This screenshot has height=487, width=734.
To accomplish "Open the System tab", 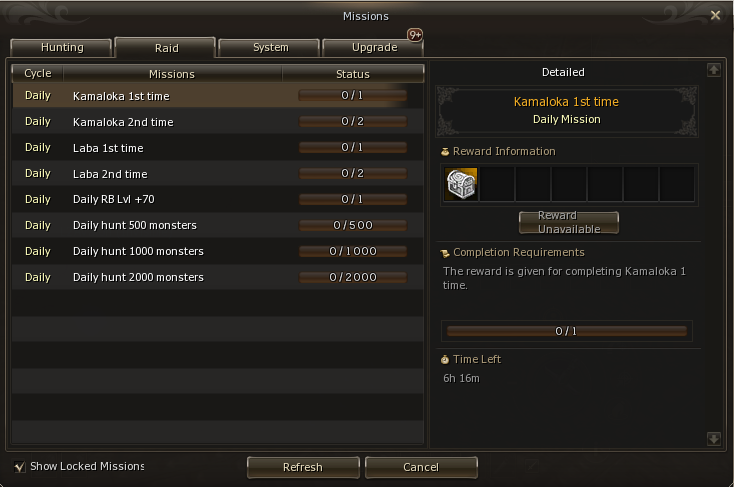I will 270,48.
